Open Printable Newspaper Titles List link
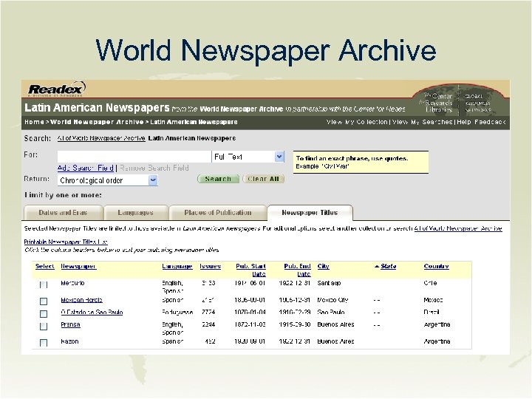The height and width of the screenshot is (399, 532). point(66,242)
